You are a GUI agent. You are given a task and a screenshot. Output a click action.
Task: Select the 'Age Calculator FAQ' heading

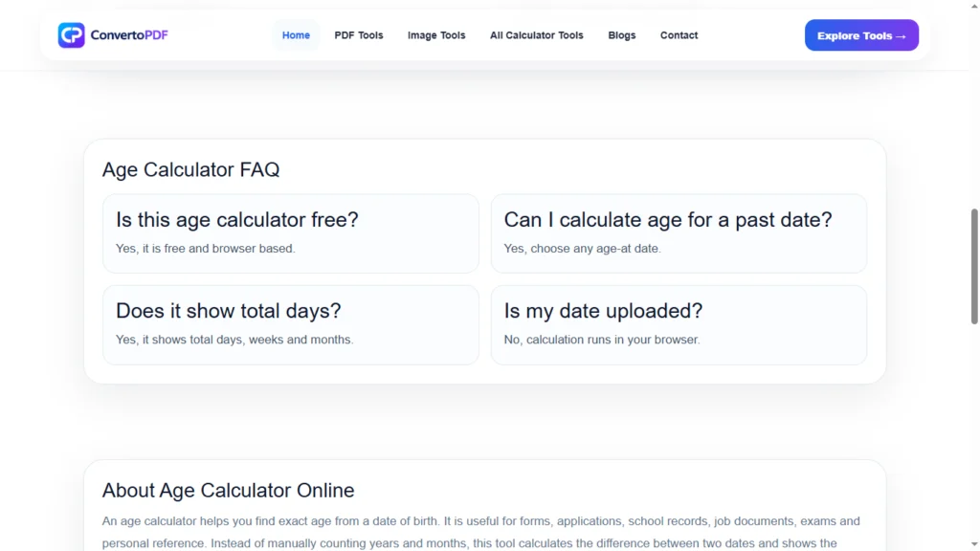[x=190, y=169]
